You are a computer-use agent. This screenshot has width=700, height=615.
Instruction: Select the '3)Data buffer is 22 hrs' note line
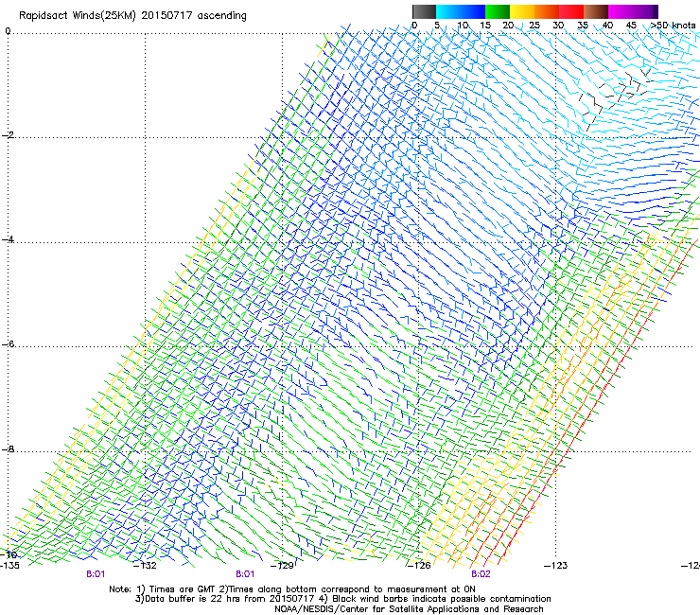click(x=342, y=599)
